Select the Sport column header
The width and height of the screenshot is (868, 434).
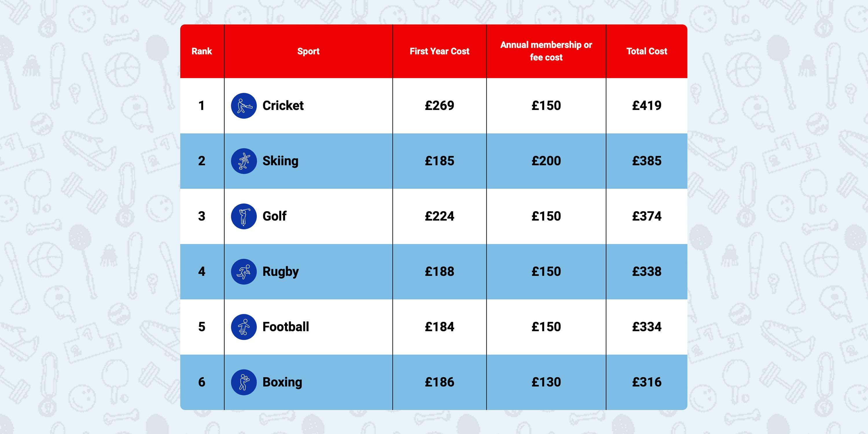point(308,51)
